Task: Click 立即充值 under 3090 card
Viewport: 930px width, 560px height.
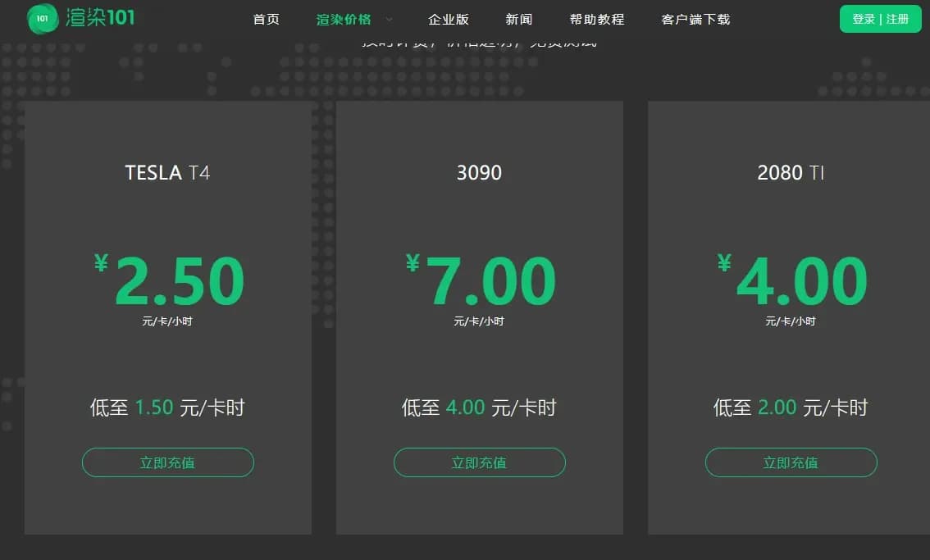Action: click(x=479, y=462)
